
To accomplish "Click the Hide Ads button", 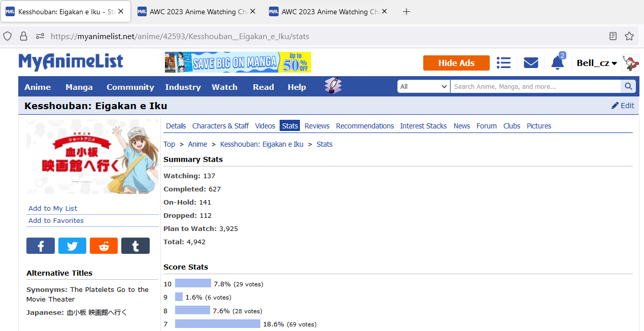I will 456,62.
